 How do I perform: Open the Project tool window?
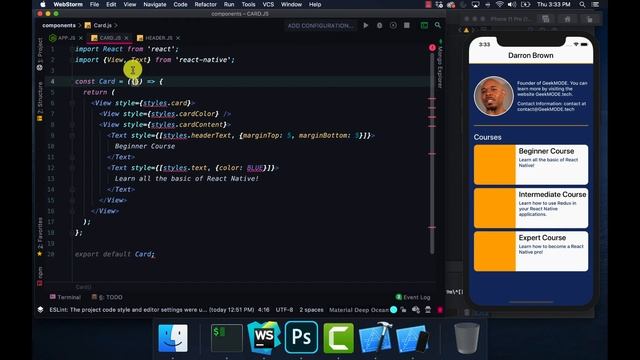40,53
